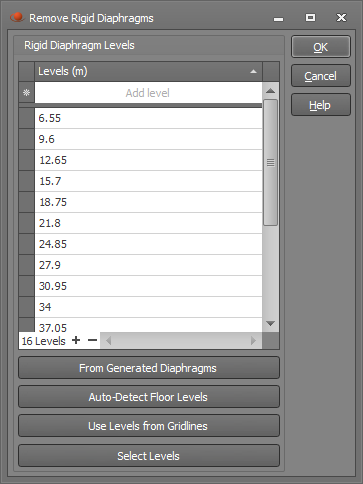Click the plus icon to add a level
This screenshot has width=363, height=484.
tap(76, 340)
